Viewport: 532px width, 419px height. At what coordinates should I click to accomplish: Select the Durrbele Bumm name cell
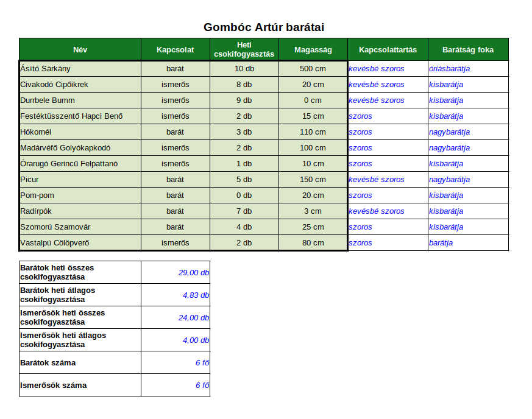tap(80, 100)
